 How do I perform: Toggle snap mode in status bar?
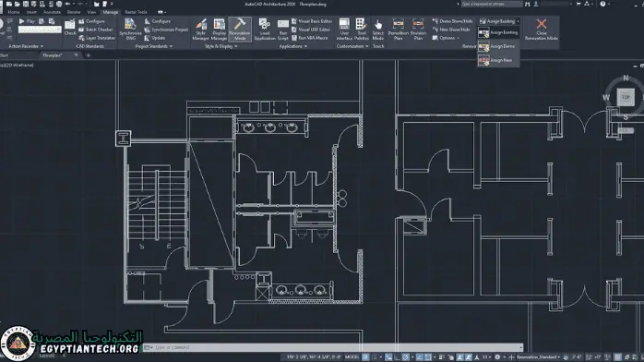click(375, 357)
